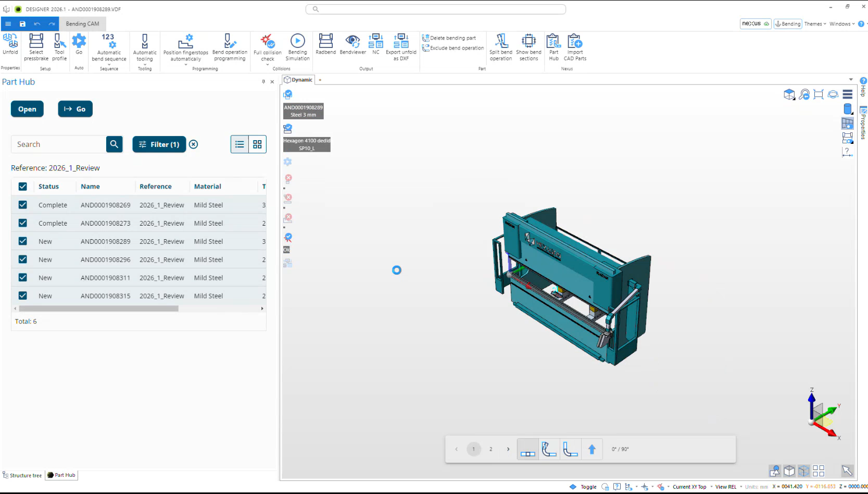Uncheck part AND0001908315 checkbox
868x494 pixels.
tap(22, 295)
